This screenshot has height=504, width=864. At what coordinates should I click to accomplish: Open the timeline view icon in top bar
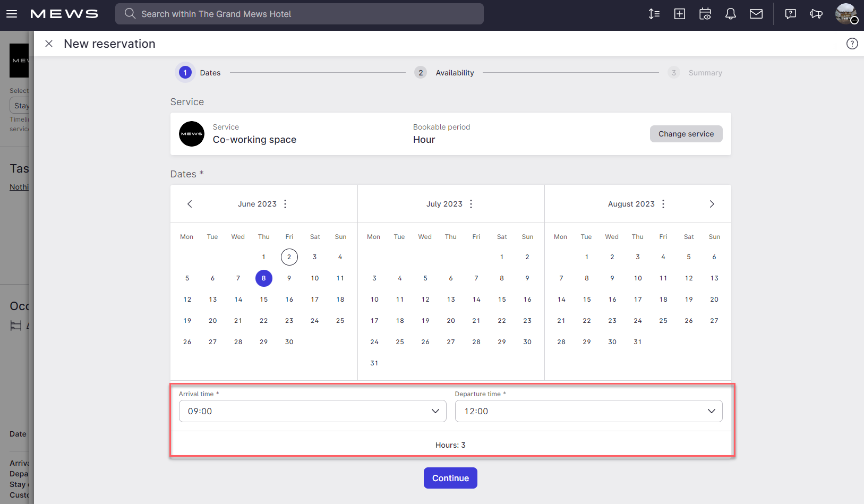point(654,14)
